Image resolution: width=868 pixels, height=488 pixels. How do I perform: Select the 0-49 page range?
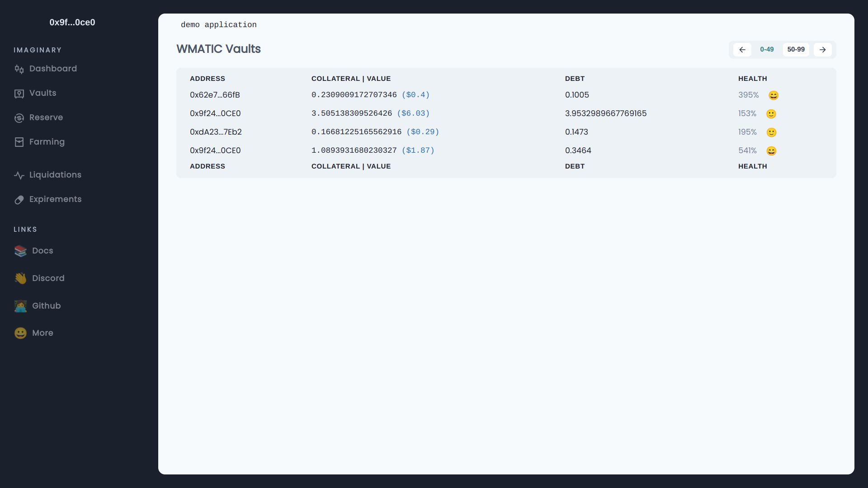[767, 50]
